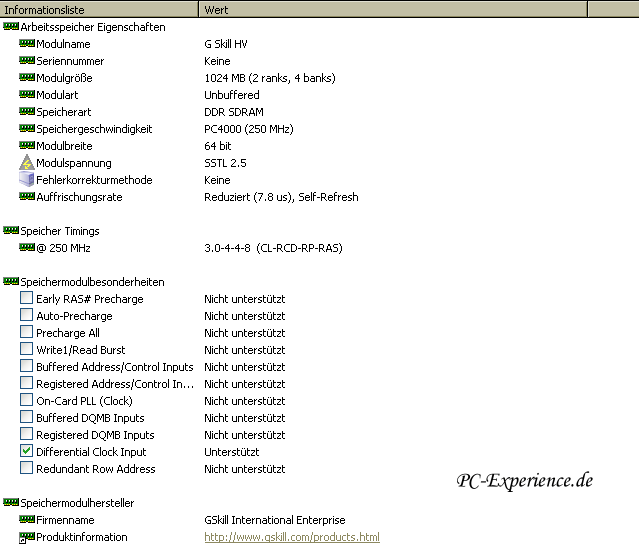This screenshot has height=555, width=639.
Task: Toggle the On-Card PLL (Clock) checkbox
Action: [x=26, y=400]
